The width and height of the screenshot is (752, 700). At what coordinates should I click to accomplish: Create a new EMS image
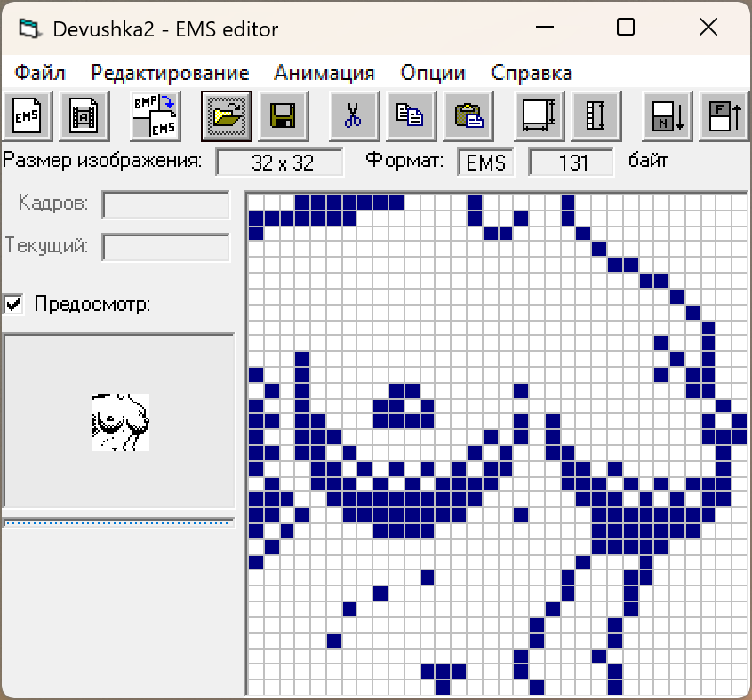pyautogui.click(x=27, y=116)
